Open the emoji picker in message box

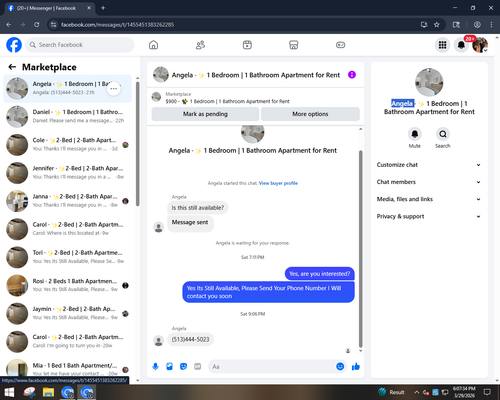[x=340, y=367]
